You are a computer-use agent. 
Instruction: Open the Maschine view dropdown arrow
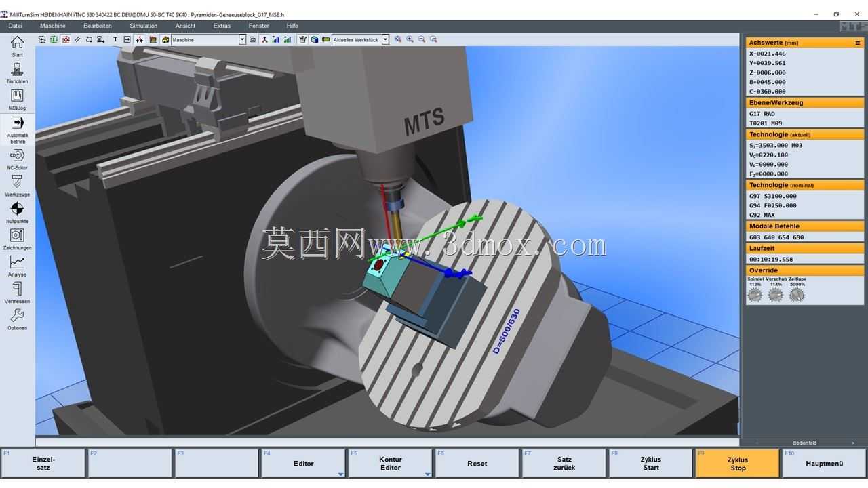(242, 39)
